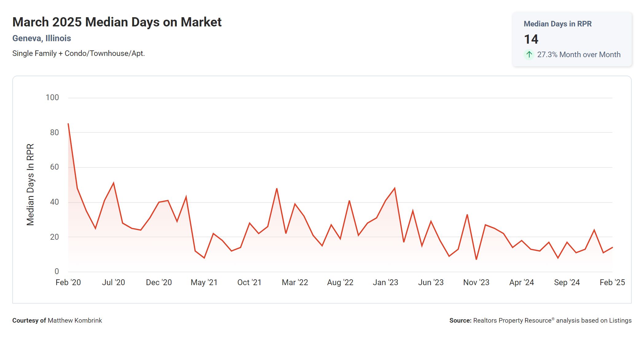Click the May '21 x-axis label
The image size is (644, 338).
(204, 282)
